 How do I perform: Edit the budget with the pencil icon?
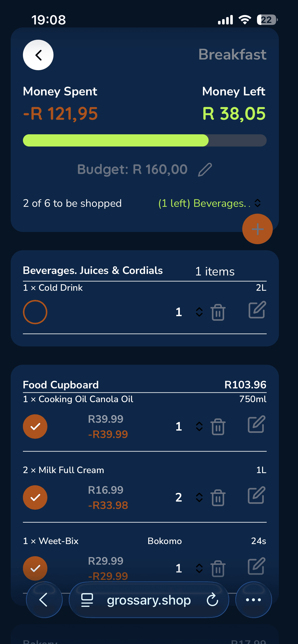[205, 170]
